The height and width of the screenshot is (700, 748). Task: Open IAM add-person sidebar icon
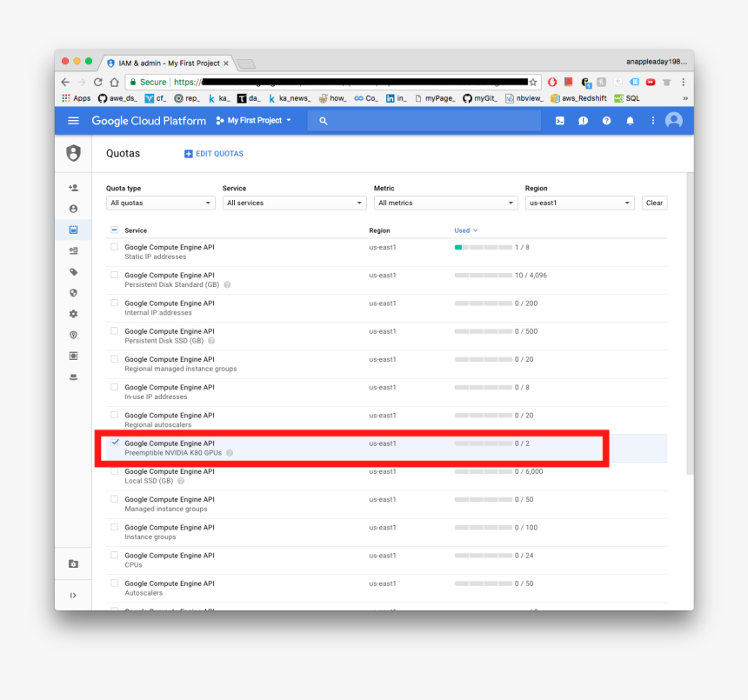73,188
